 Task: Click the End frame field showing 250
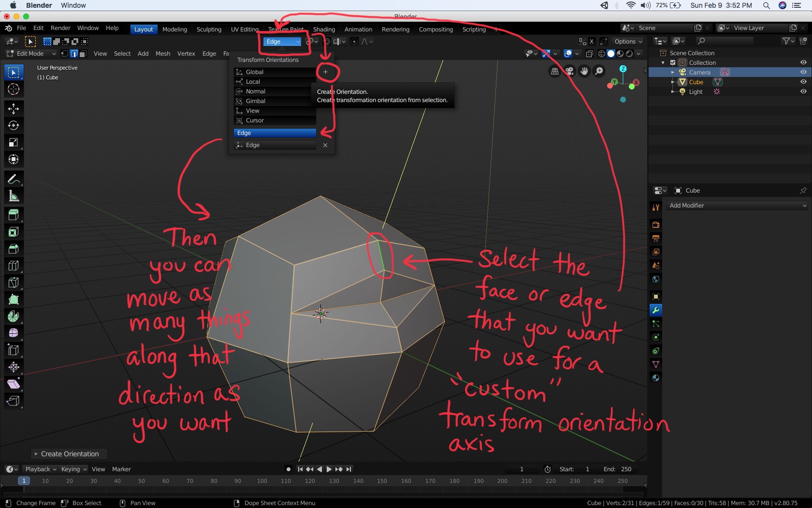click(617, 469)
